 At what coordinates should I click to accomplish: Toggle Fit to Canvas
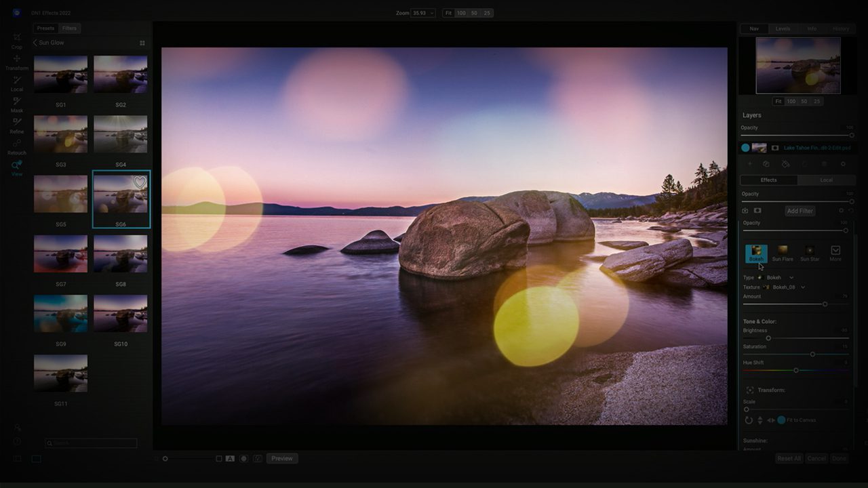[781, 420]
